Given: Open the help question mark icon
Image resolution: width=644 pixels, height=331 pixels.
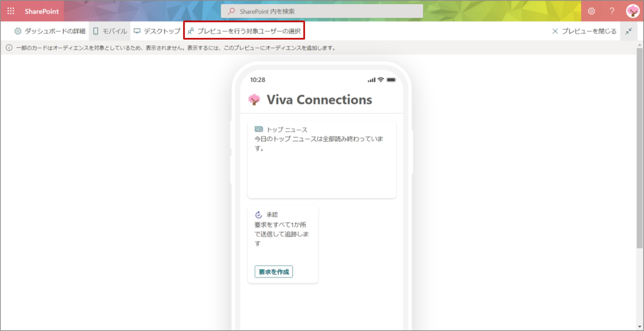Looking at the screenshot, I should pos(612,11).
